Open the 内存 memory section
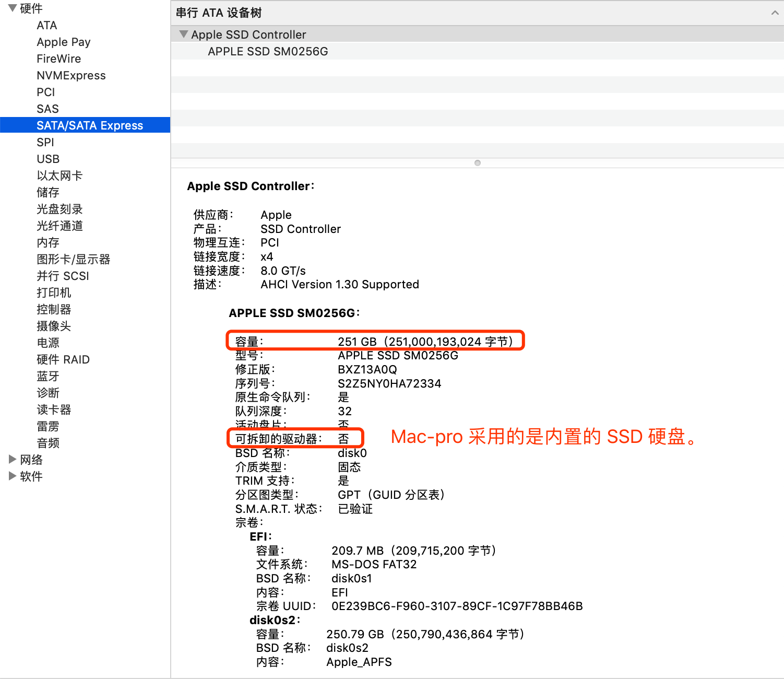 [48, 242]
